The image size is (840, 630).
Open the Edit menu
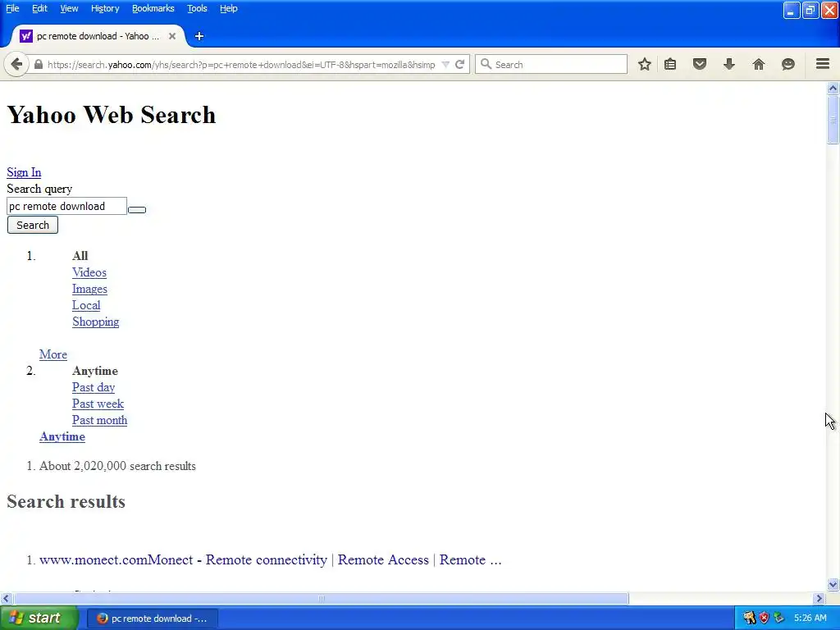[39, 8]
